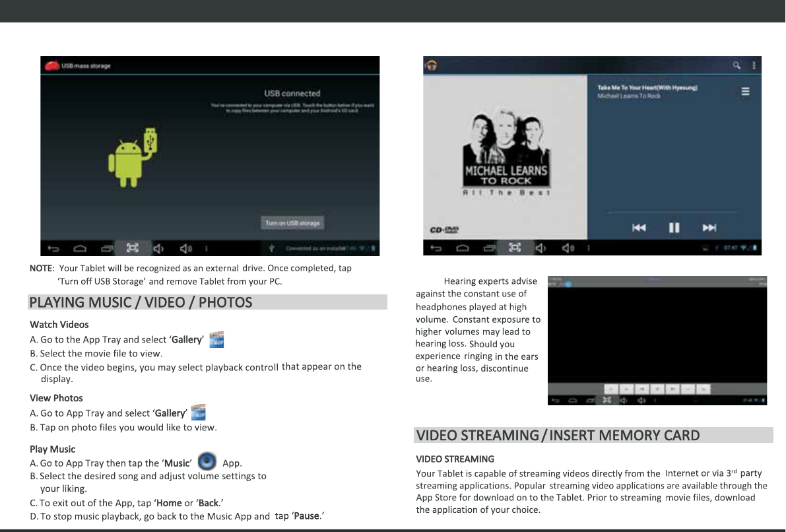Click the music player progress bar

pos(672,213)
